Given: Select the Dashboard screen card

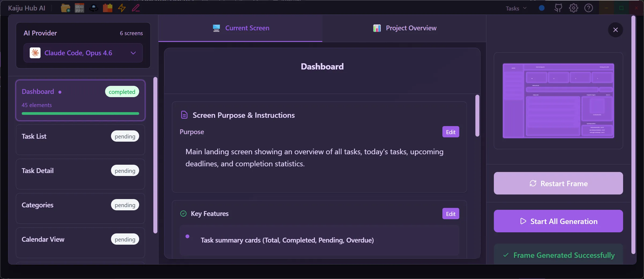Looking at the screenshot, I should tap(80, 100).
